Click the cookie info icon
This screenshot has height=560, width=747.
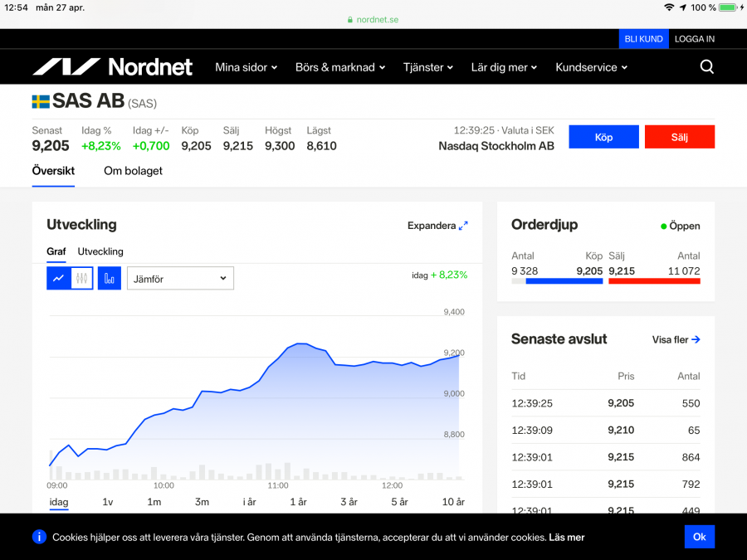(39, 537)
